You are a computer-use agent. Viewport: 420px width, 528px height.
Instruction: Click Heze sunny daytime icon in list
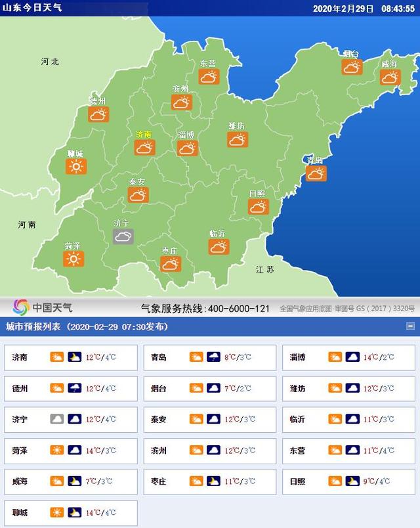click(x=57, y=450)
